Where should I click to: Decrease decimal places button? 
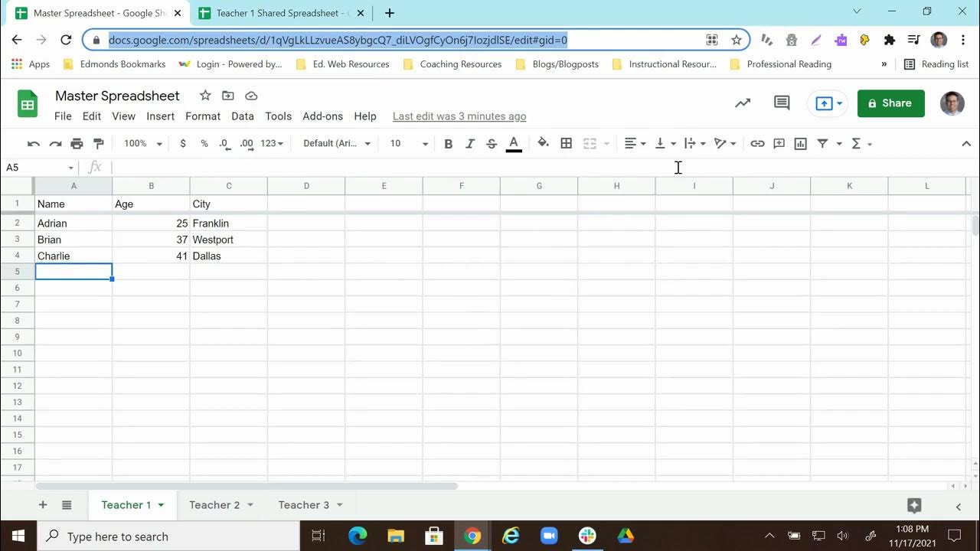point(224,143)
